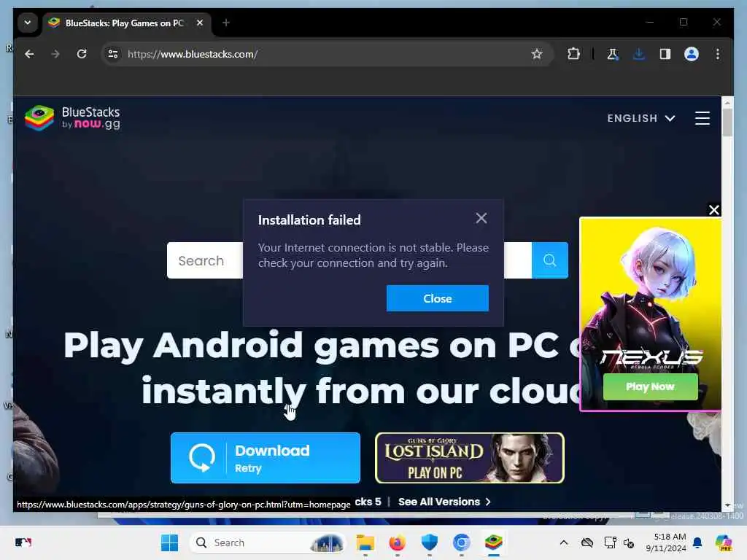This screenshot has height=560, width=747.
Task: Open File Explorer from the taskbar
Action: pos(365,542)
